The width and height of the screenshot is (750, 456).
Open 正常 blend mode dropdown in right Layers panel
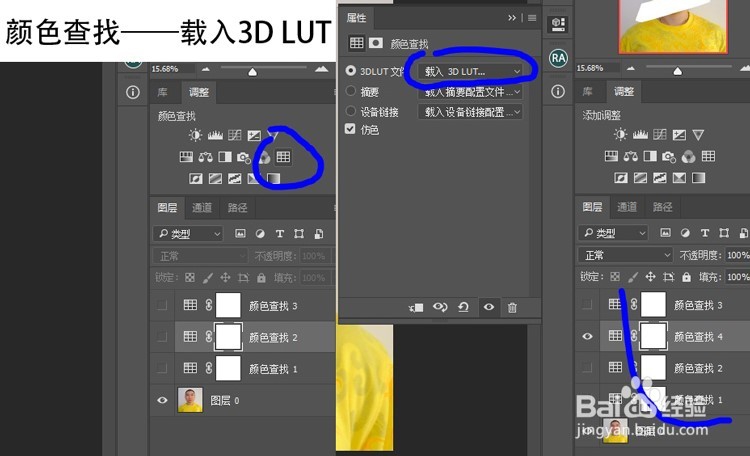coord(625,255)
